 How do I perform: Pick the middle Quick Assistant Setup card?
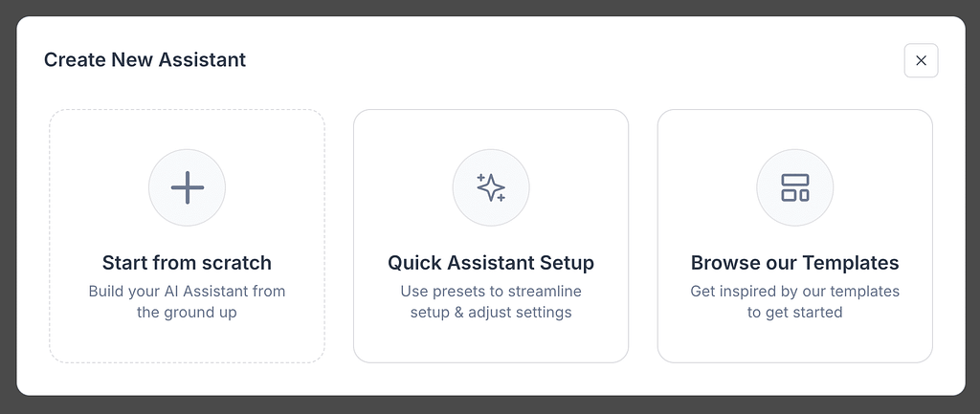[x=491, y=236]
